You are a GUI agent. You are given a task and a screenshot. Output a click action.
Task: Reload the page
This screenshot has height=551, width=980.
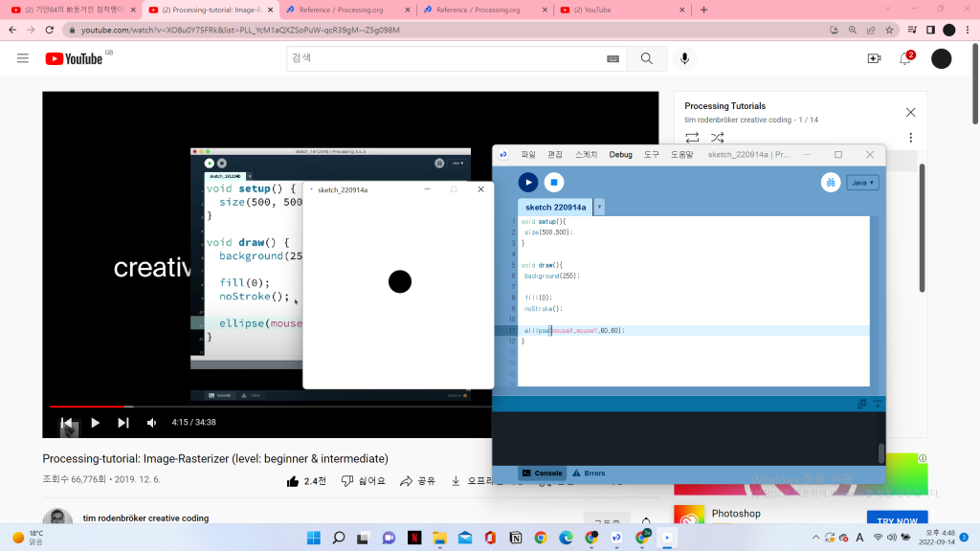[50, 30]
